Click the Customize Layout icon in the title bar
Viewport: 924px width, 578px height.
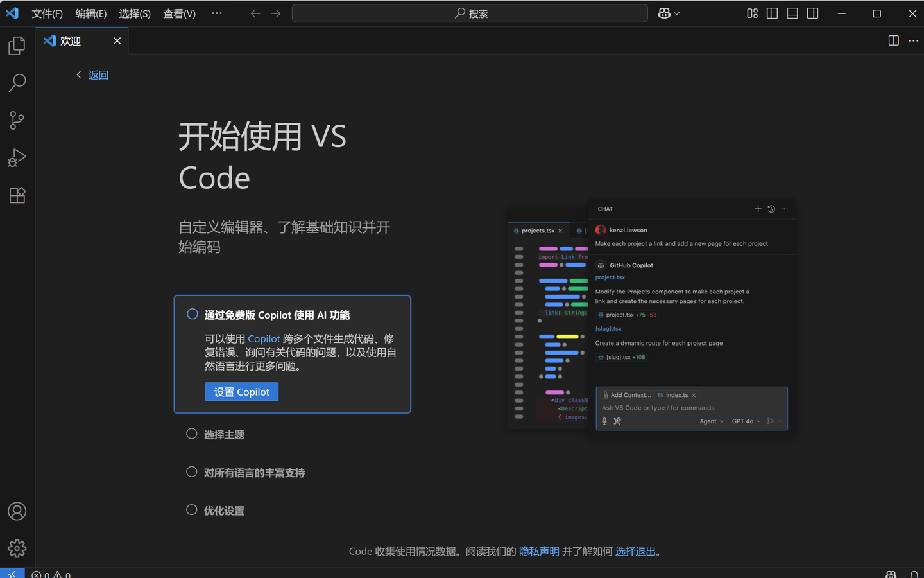(752, 13)
